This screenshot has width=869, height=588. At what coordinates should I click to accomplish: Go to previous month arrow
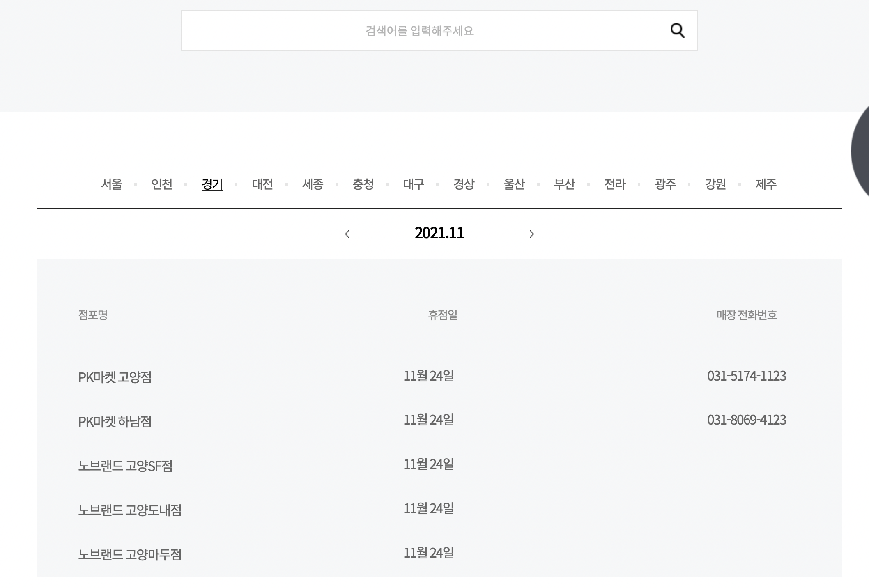[347, 234]
